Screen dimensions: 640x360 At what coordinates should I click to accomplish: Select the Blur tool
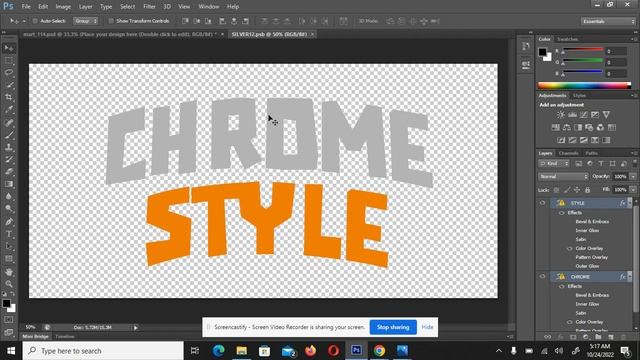point(9,196)
